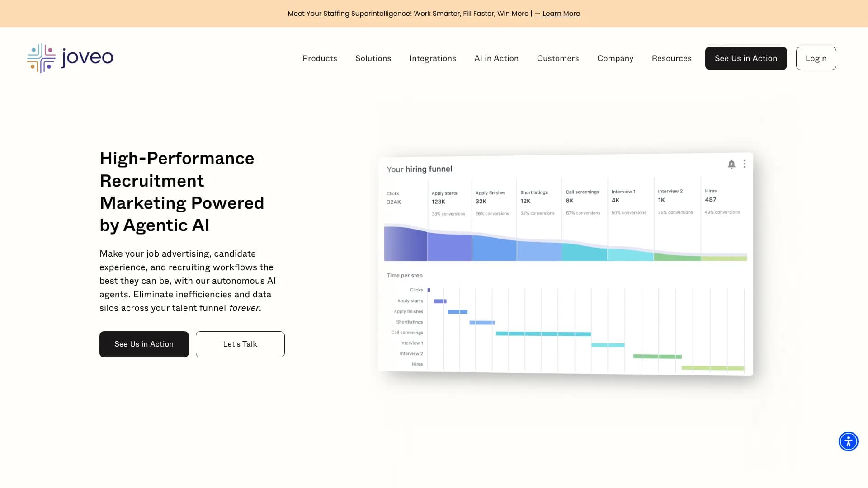Viewport: 868px width, 488px height.
Task: Expand the Resources menu
Action: point(671,58)
